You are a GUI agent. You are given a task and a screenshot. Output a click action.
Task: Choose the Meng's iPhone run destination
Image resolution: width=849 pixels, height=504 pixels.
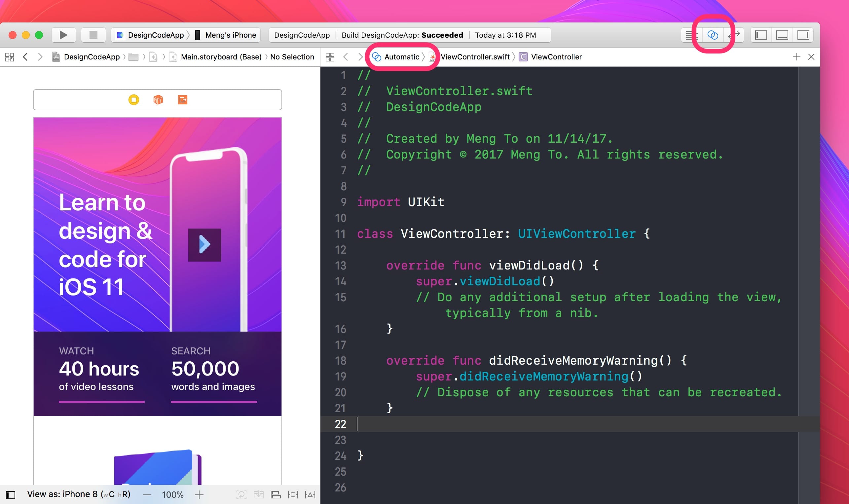226,35
